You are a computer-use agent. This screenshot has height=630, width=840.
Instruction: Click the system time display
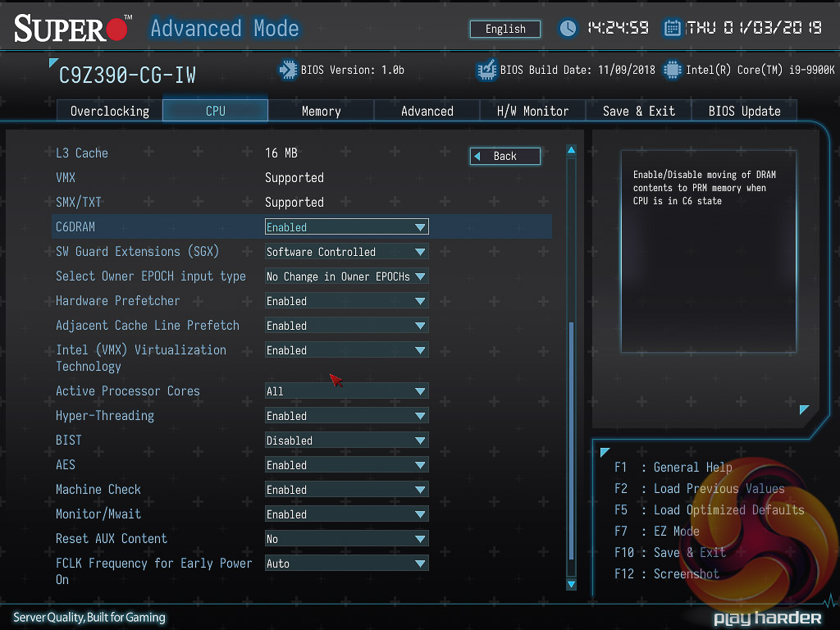pyautogui.click(x=618, y=28)
